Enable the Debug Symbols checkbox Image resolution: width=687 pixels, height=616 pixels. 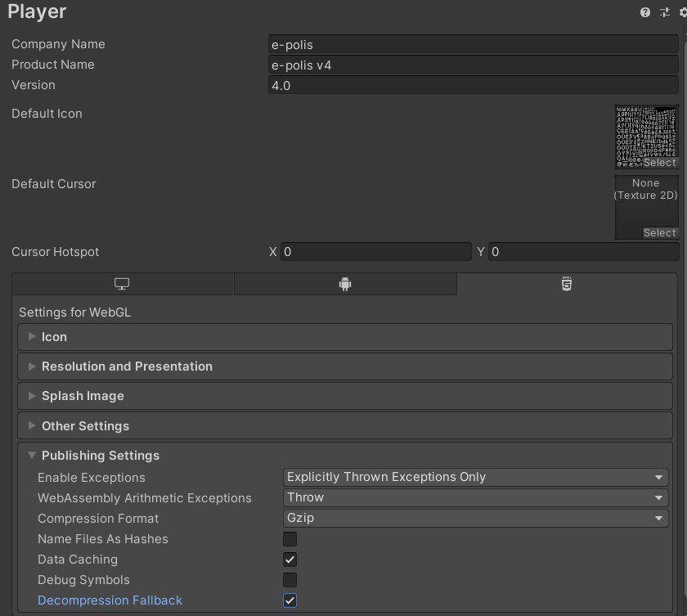coord(290,580)
